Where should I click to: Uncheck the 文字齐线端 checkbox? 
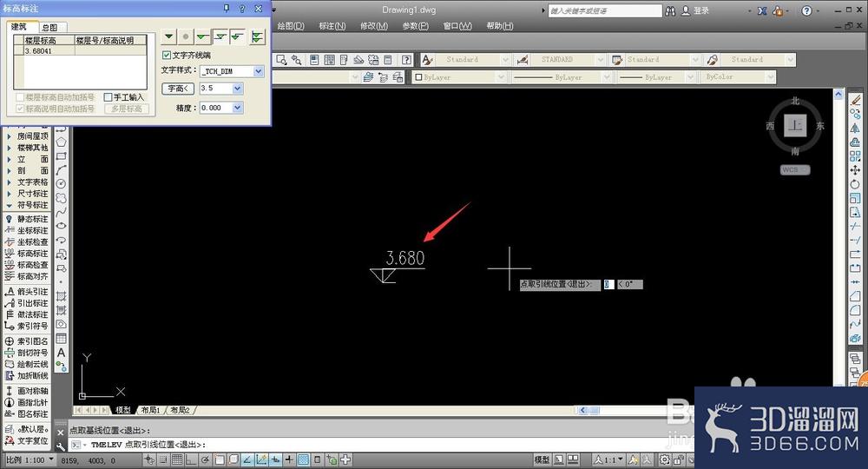(166, 56)
